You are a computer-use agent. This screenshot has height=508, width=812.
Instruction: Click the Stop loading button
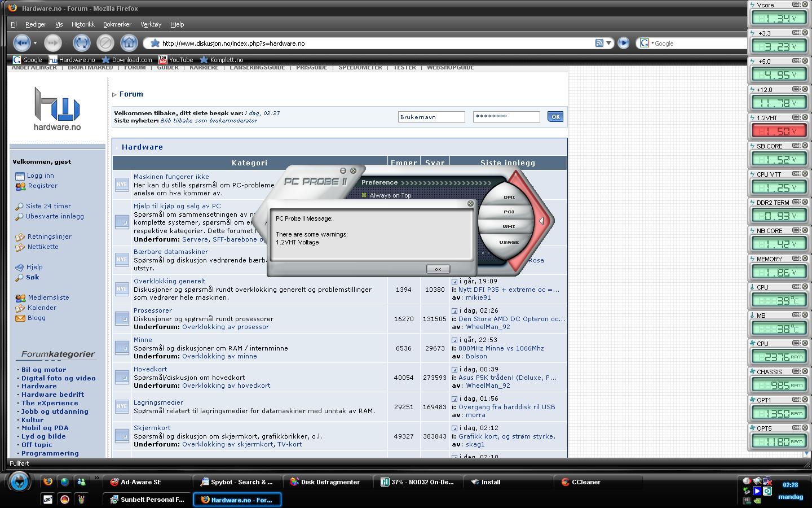point(105,43)
